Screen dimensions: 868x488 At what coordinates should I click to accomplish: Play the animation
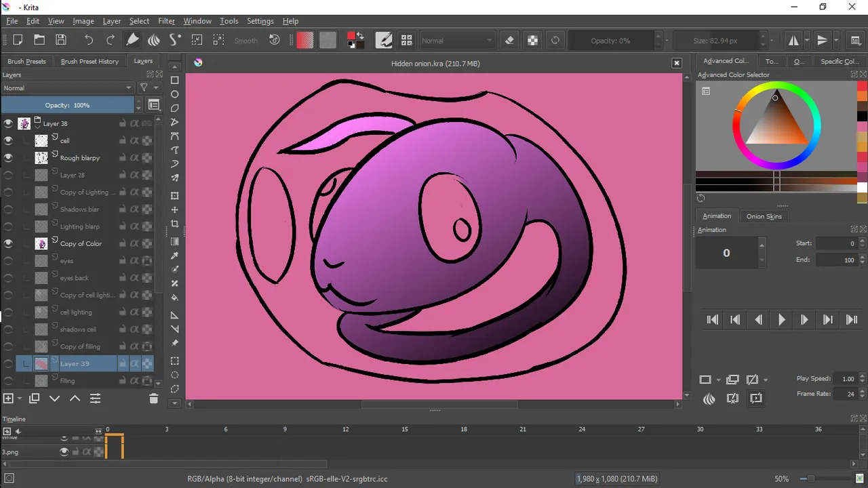coord(781,320)
